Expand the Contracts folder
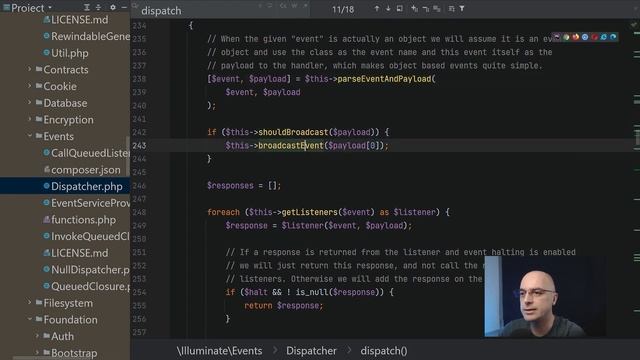The image size is (640, 360). coord(29,69)
